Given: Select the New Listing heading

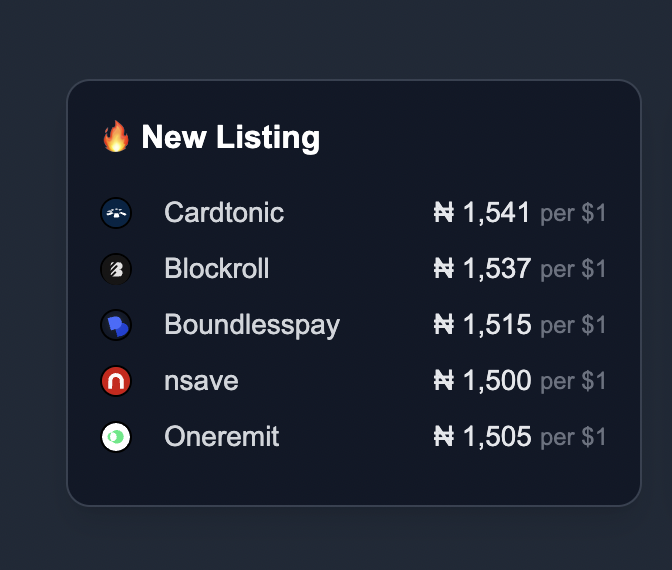Looking at the screenshot, I should point(231,138).
